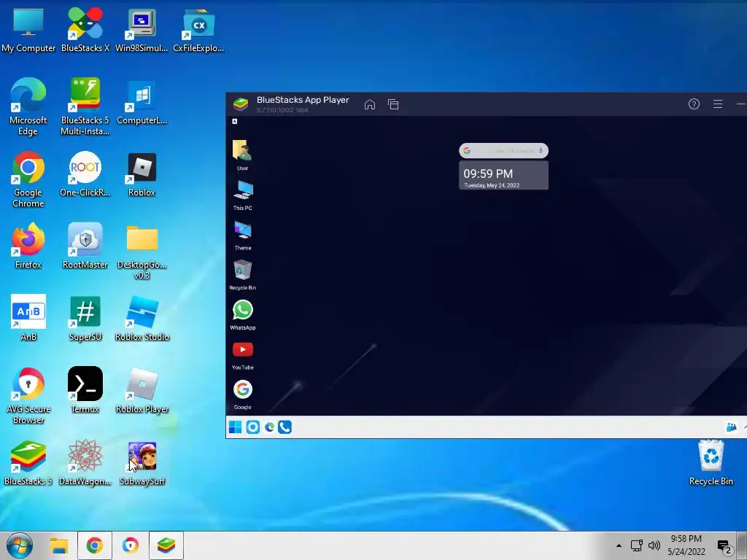Open Recycle Bin inside BlueStacks launcher

242,275
